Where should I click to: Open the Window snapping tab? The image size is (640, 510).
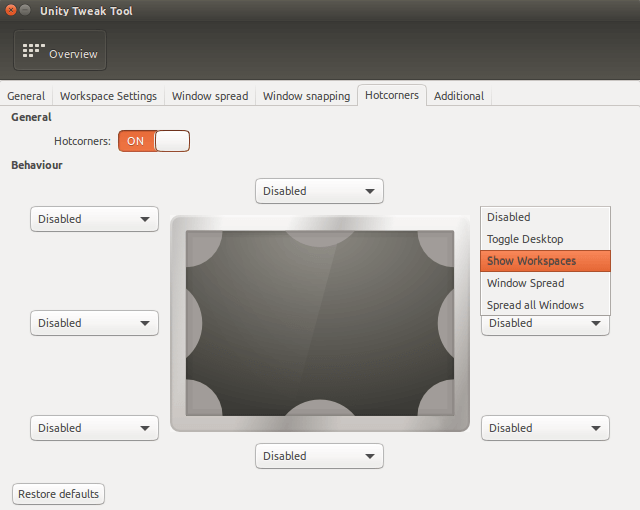306,96
